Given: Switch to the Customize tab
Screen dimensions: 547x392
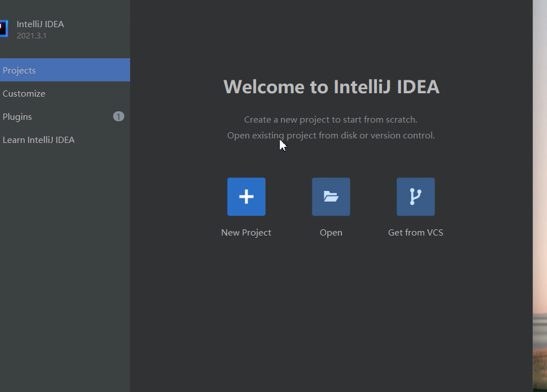Looking at the screenshot, I should (x=65, y=93).
